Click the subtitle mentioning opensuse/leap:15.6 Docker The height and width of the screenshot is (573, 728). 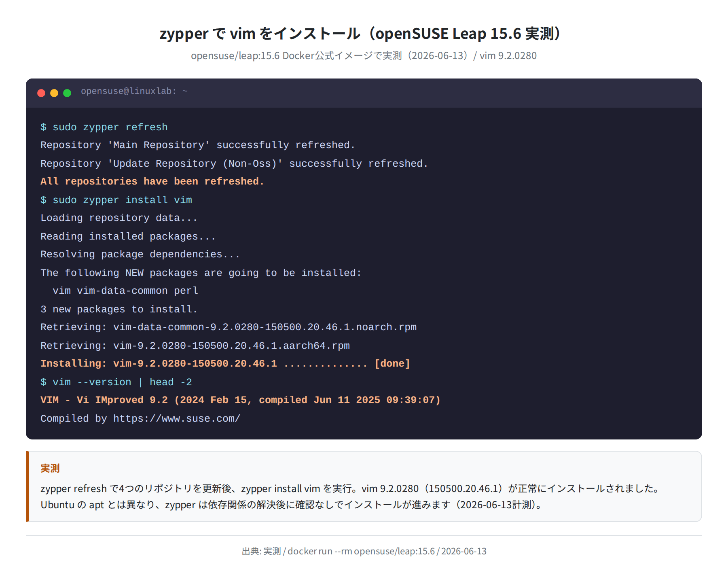pos(364,56)
